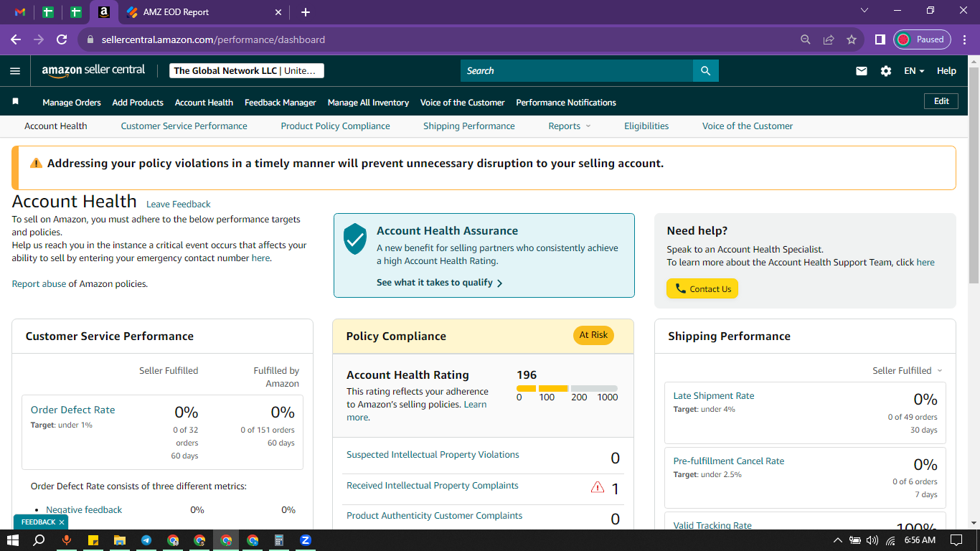This screenshot has height=551, width=980.
Task: Open Manage Orders in the top navigation
Action: point(72,103)
